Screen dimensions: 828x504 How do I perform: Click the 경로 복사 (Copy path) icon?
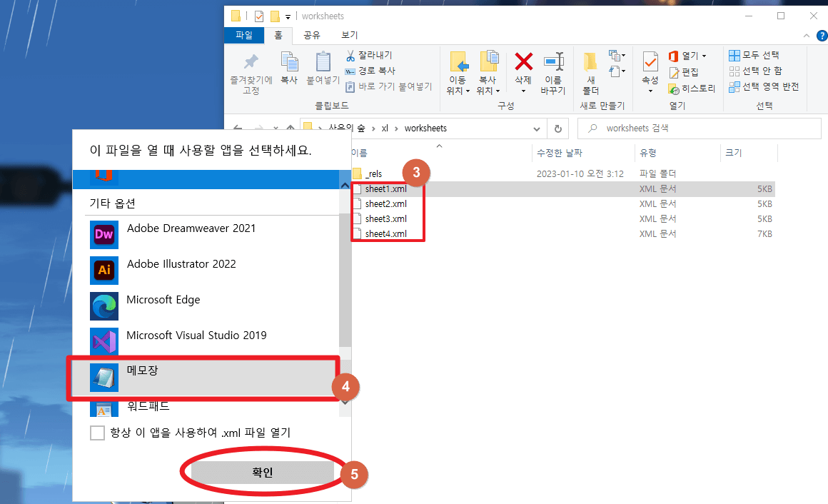350,71
